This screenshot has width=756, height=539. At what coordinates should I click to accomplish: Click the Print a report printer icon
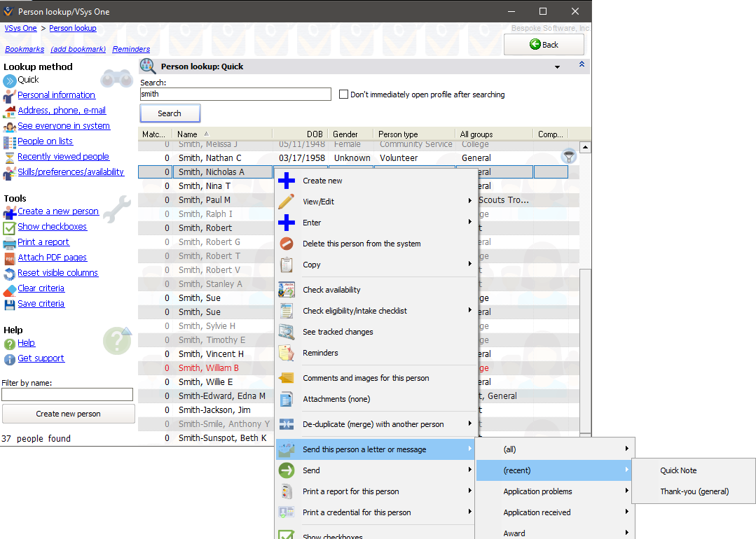click(9, 242)
